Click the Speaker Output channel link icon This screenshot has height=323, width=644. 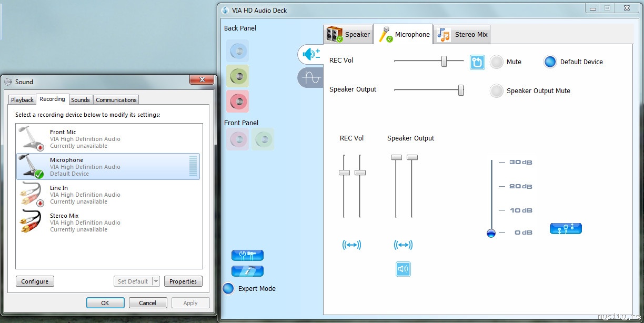coord(403,245)
